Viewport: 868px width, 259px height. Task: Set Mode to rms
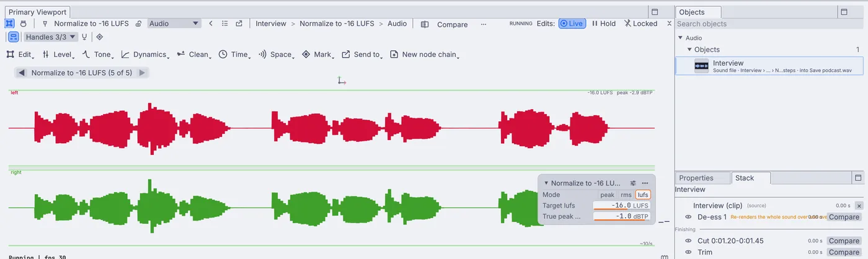[626, 195]
